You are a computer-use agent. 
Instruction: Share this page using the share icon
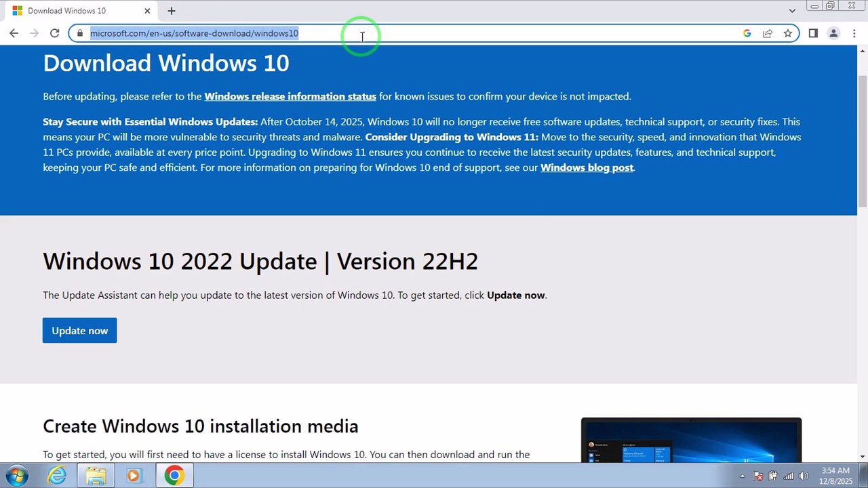pyautogui.click(x=768, y=33)
